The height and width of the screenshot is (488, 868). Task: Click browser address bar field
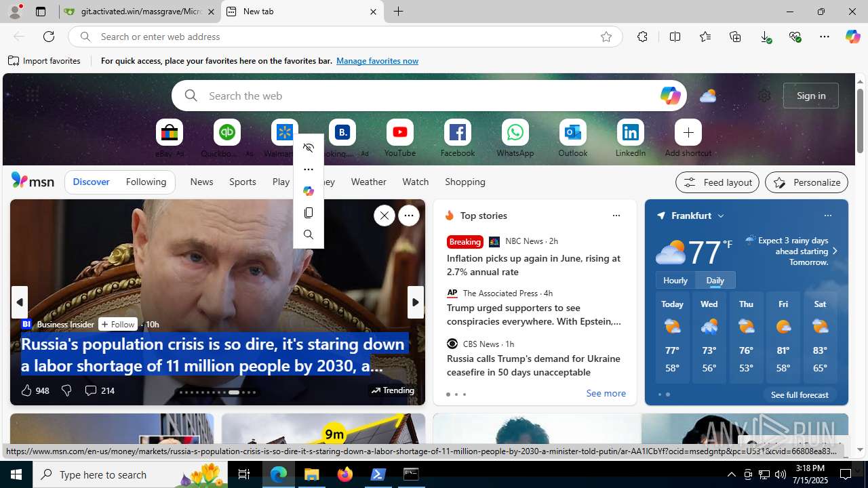point(346,37)
